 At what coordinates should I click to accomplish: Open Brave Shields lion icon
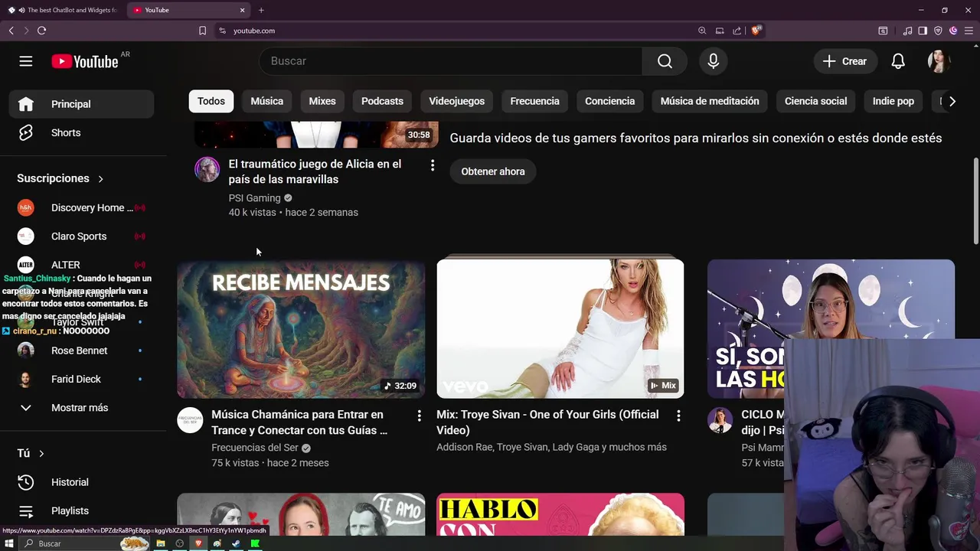pyautogui.click(x=756, y=31)
